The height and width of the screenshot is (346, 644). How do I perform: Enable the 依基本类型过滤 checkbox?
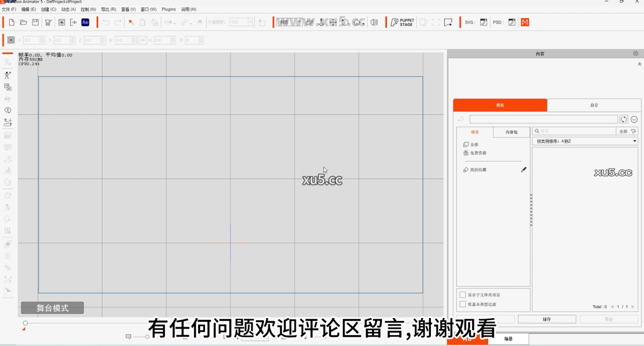click(463, 304)
